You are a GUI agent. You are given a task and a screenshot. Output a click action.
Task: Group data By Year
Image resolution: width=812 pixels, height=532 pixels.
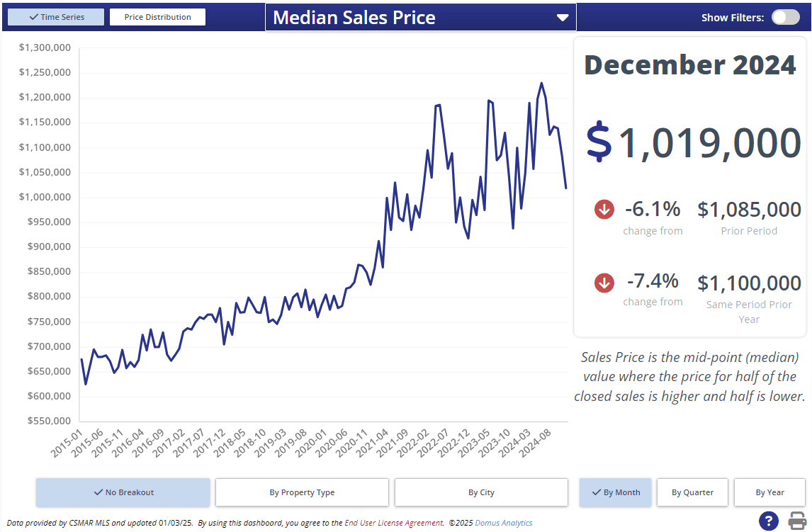pyautogui.click(x=769, y=492)
